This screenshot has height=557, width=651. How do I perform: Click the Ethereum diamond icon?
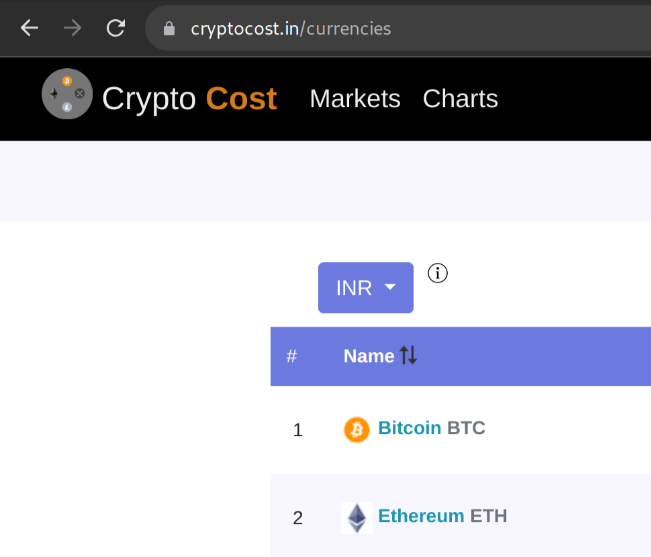pyautogui.click(x=357, y=518)
